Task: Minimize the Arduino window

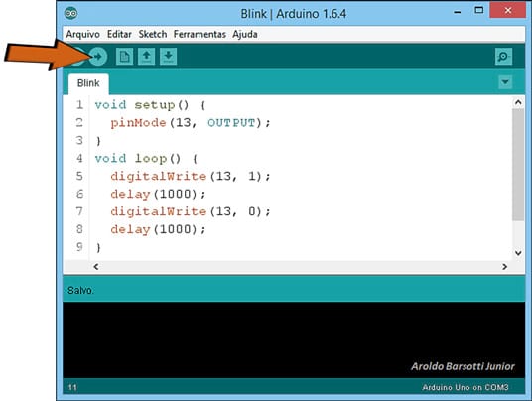Action: [x=458, y=12]
